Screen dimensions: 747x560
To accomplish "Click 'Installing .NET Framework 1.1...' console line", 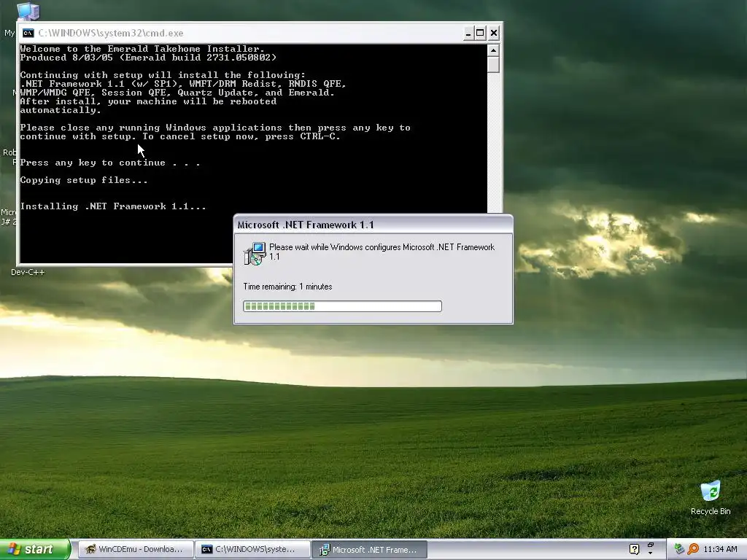I will click(113, 206).
